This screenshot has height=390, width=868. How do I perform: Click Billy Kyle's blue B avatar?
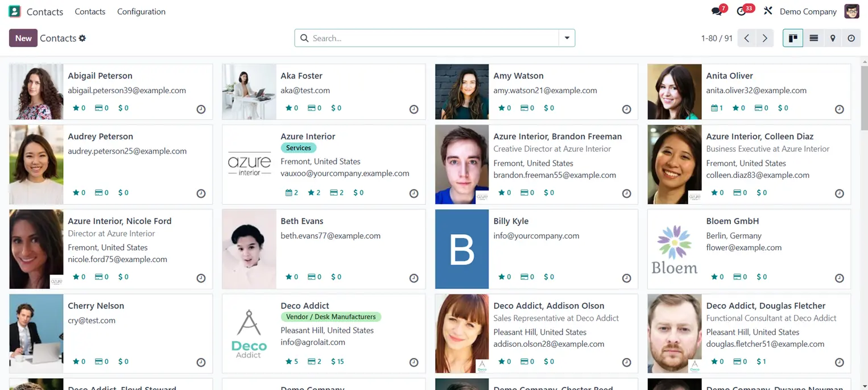coord(462,249)
